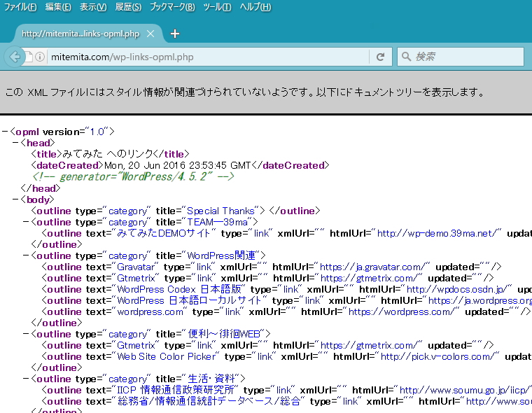Click the WordPress Codex 日本語版 text

pos(178,289)
